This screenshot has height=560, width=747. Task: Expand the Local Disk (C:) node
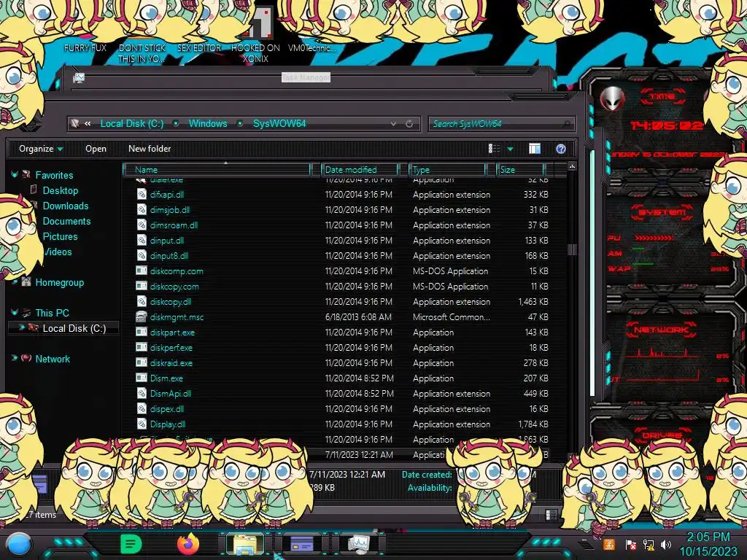21,327
